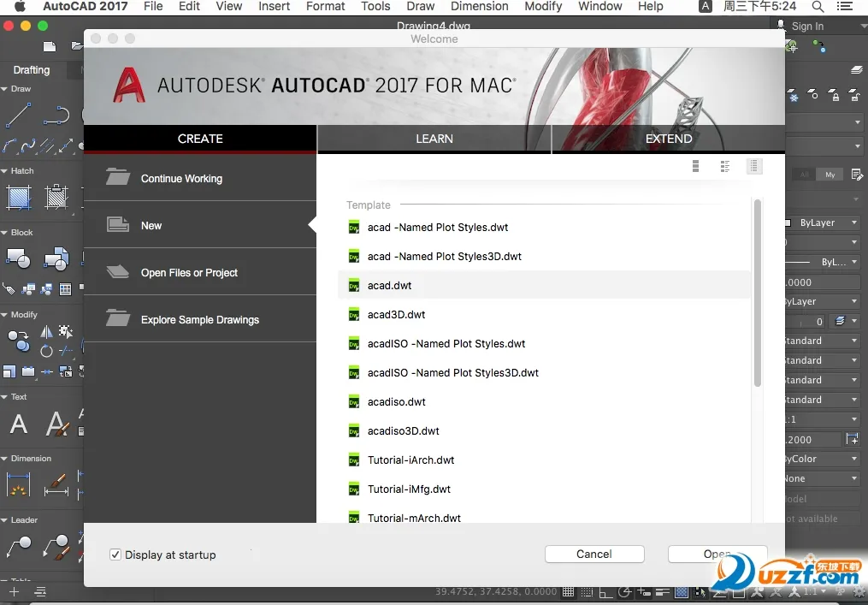Collapse the Draw tool section
This screenshot has height=605, width=868.
pyautogui.click(x=5, y=89)
